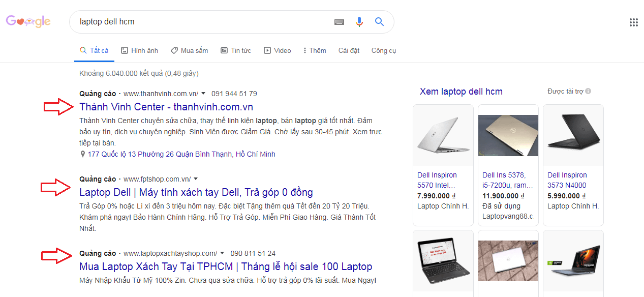The image size is (644, 297).
Task: Expand dropdown arrow next to fptshop.com.vn
Action: 196,179
